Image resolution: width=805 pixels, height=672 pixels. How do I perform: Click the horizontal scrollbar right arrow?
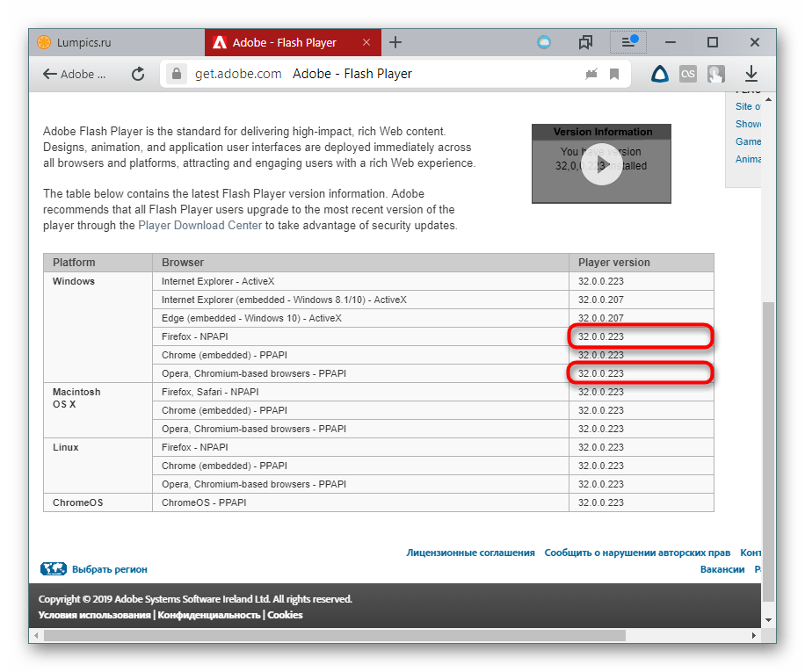(754, 636)
